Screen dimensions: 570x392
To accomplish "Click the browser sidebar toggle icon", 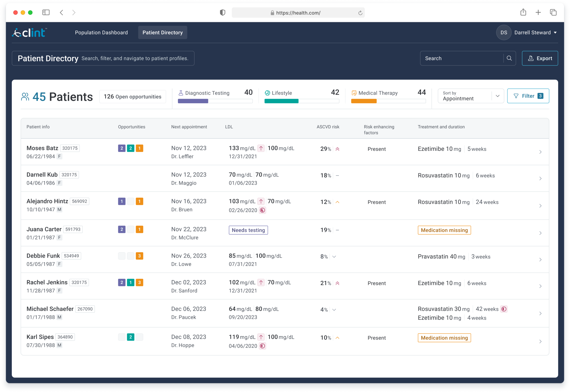I will [46, 12].
